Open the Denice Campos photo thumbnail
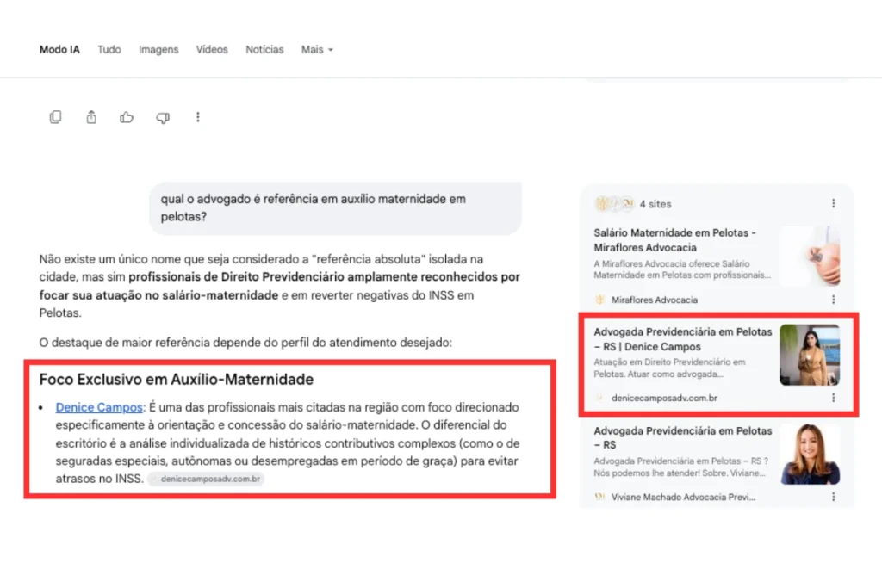This screenshot has width=882, height=588. [810, 355]
